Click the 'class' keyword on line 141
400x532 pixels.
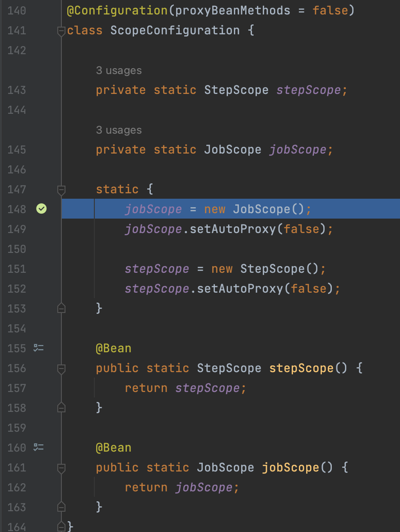(x=85, y=31)
